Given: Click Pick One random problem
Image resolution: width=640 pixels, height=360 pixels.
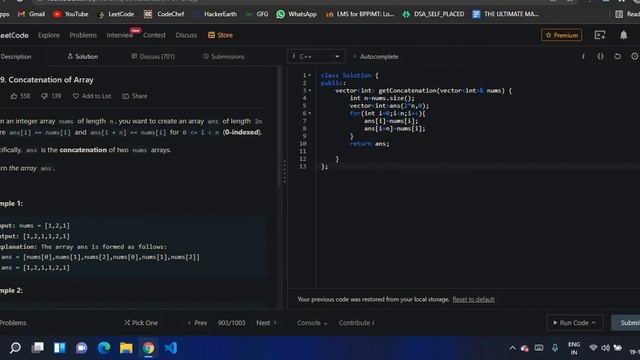Looking at the screenshot, I should (x=141, y=322).
